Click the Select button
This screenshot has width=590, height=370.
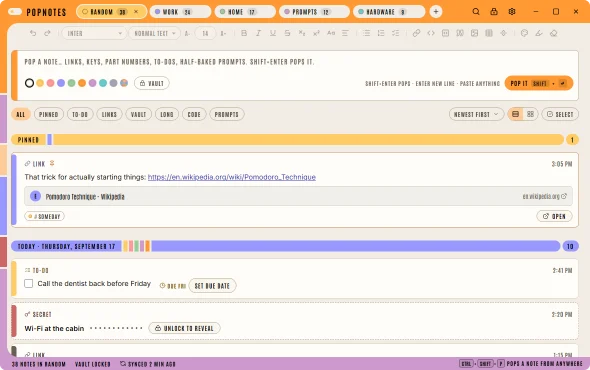(560, 114)
